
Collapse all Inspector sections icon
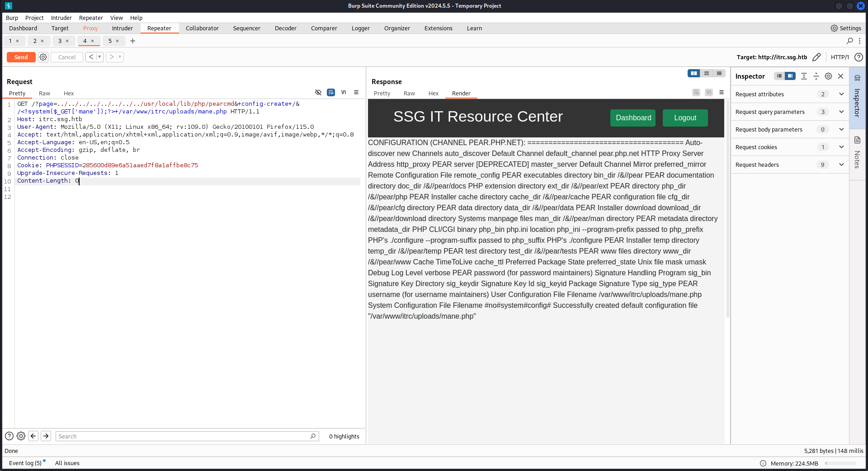coord(816,76)
